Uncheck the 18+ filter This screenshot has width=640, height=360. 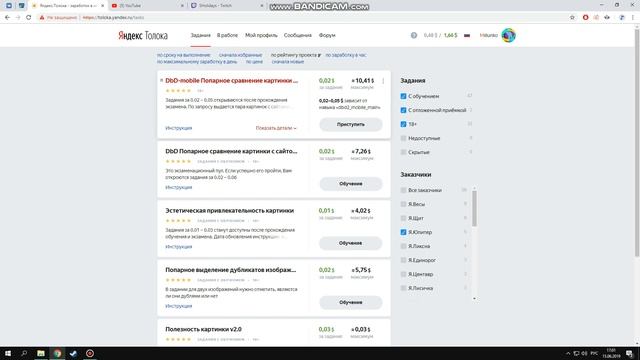tap(403, 124)
